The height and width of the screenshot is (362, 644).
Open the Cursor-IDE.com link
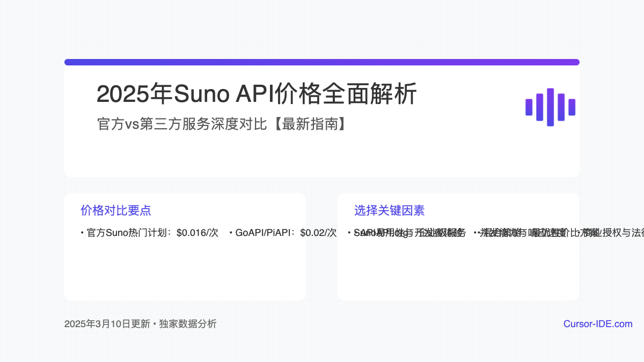tap(598, 324)
